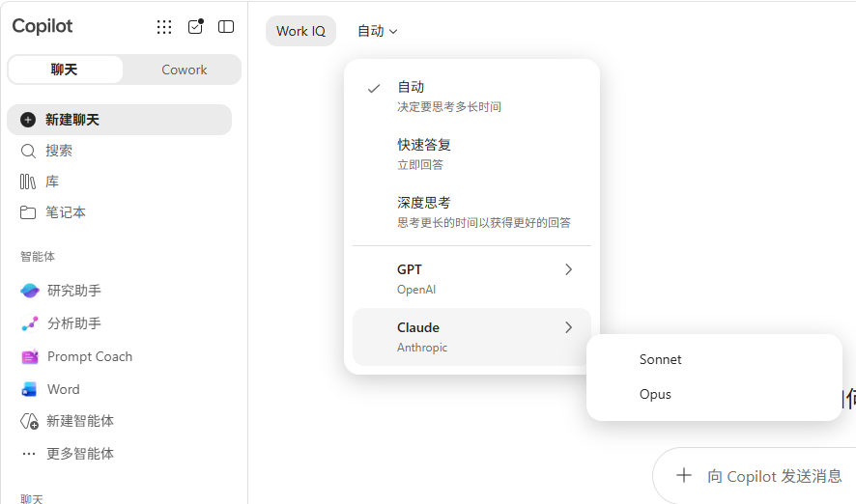Open the 研究助手 agent
Image resolution: width=856 pixels, height=504 pixels.
120,291
